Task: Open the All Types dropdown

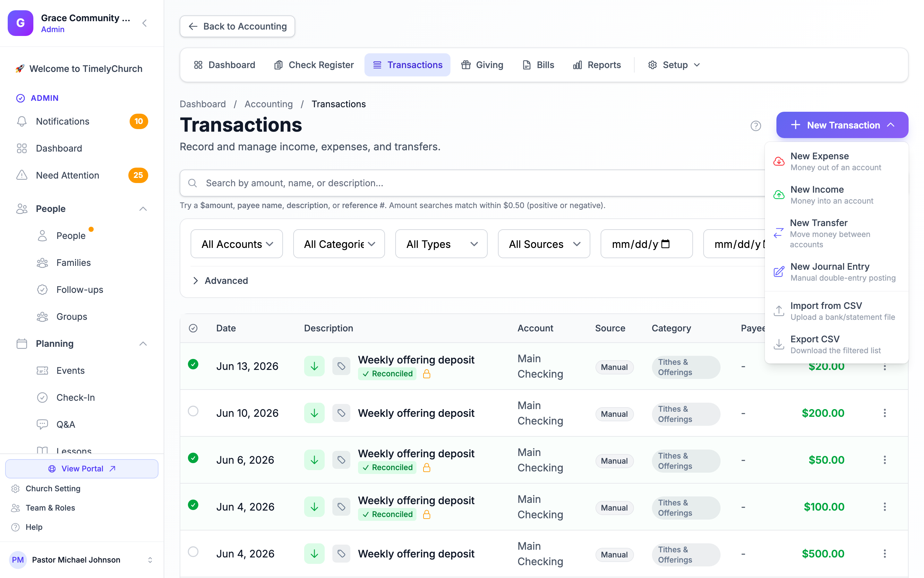Action: click(441, 244)
